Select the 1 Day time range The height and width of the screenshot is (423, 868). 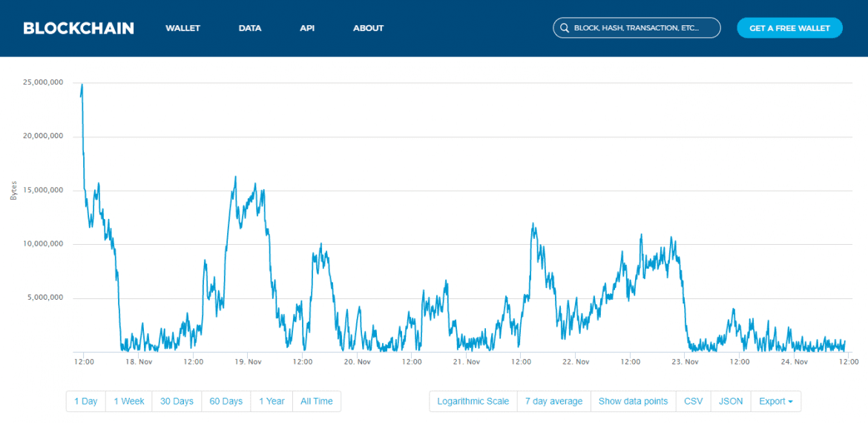[86, 401]
